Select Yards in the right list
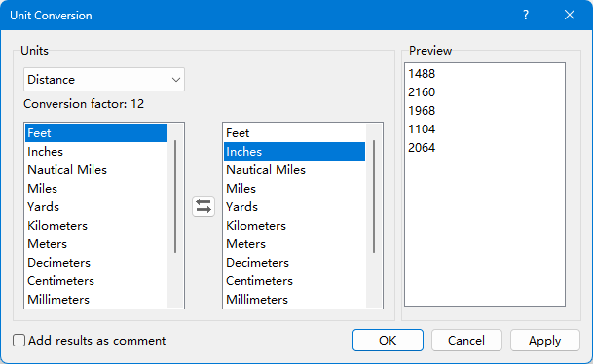 [295, 207]
